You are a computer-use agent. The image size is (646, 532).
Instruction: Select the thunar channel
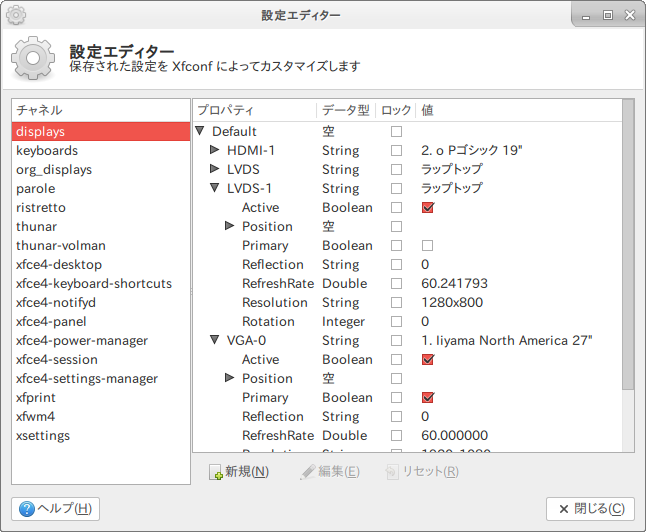(x=101, y=226)
